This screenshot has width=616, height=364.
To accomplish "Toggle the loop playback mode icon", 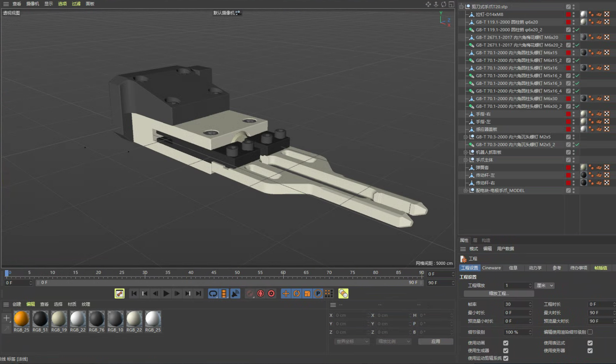I will coord(213,294).
